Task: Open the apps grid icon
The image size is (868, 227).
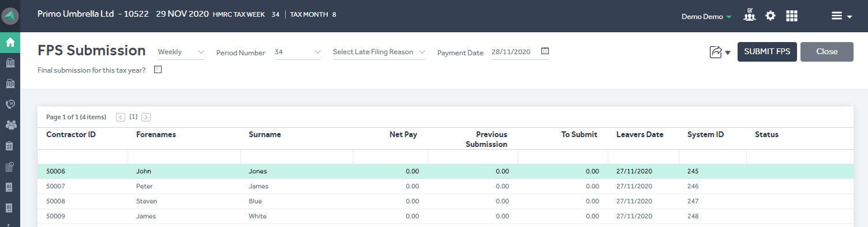Action: tap(792, 16)
